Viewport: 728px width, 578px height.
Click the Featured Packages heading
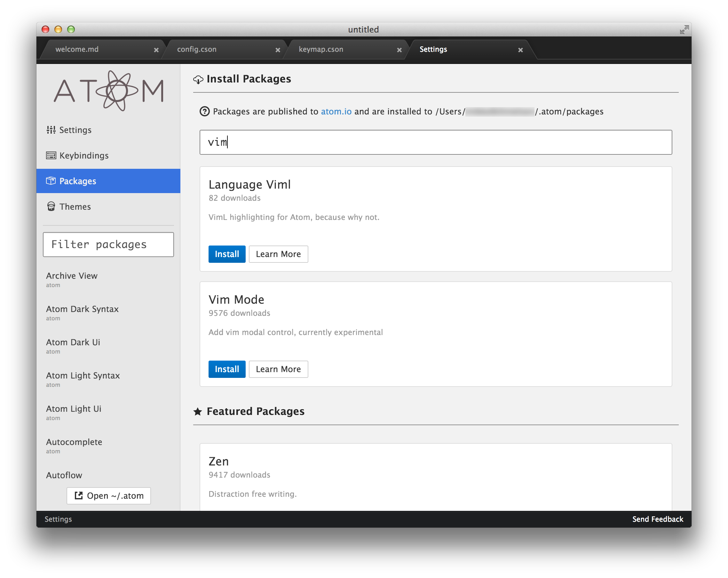[x=256, y=411]
